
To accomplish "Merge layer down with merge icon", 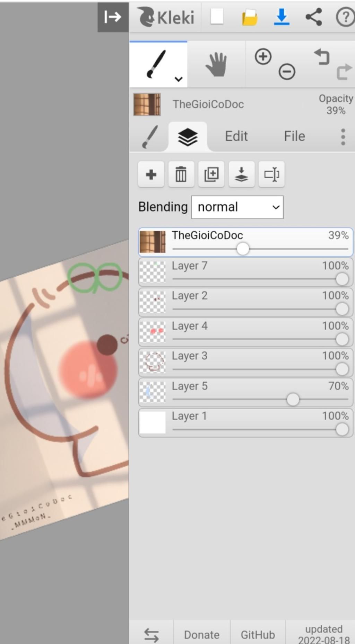I will pyautogui.click(x=241, y=174).
